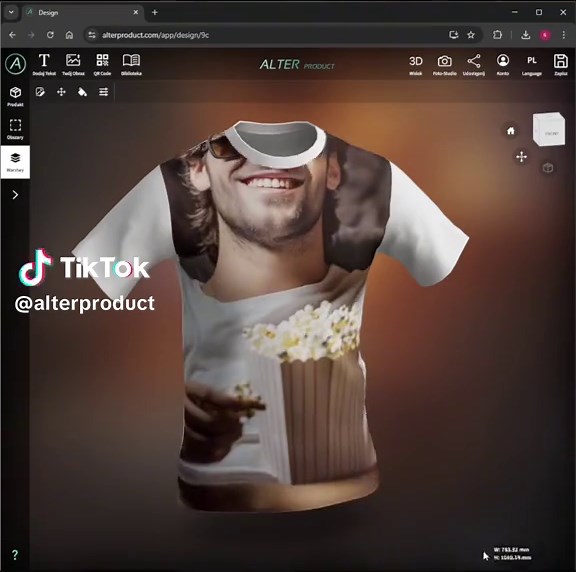Screen dimensions: 576x572
Task: Open the Biblioteka library
Action: click(x=131, y=64)
